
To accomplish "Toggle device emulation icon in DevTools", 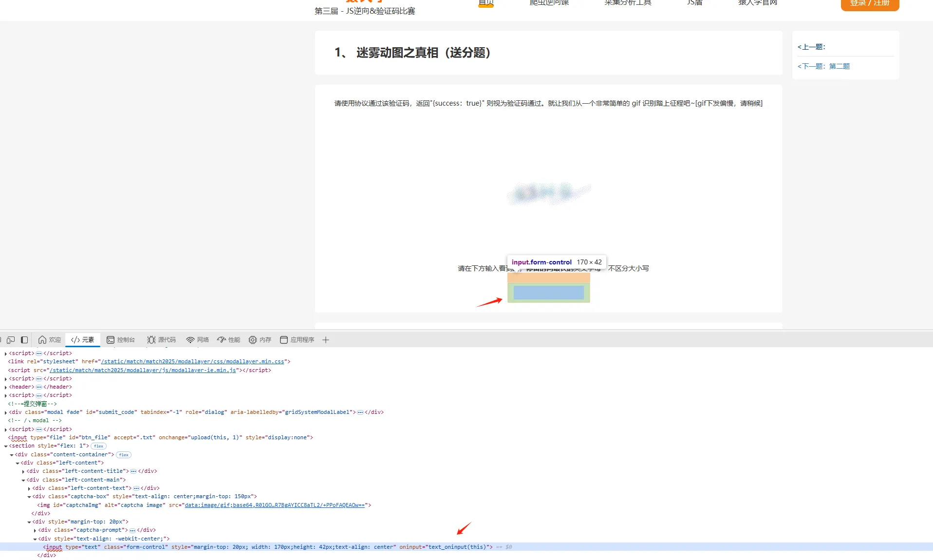I will (11, 340).
